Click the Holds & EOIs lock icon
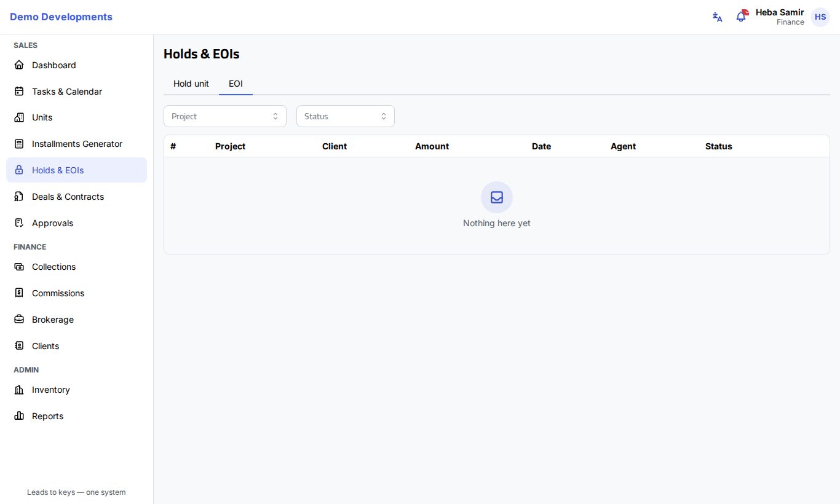The height and width of the screenshot is (504, 840). (x=19, y=170)
